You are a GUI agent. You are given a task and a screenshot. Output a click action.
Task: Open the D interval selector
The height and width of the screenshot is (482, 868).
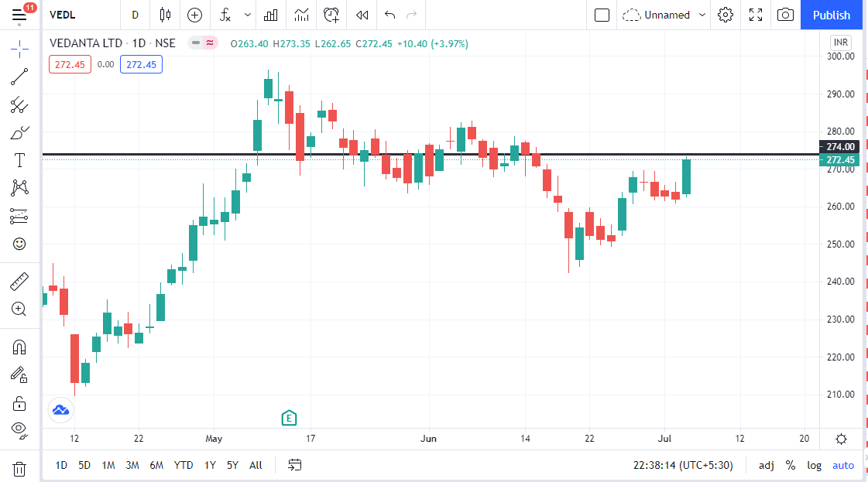pyautogui.click(x=135, y=15)
